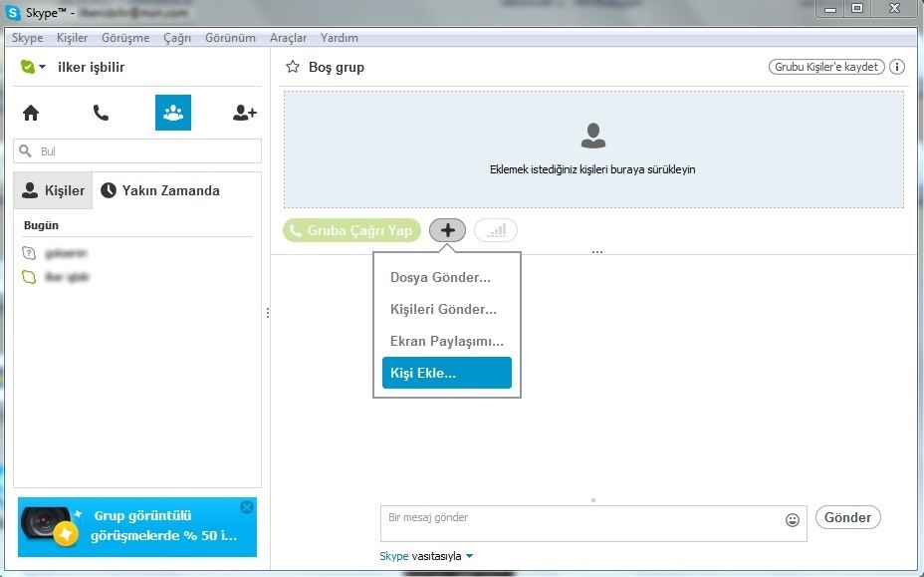Click the 'Eklemek istediğiniz kişileri buraya sürükleyin' area
The height and width of the screenshot is (577, 924).
pos(593,149)
